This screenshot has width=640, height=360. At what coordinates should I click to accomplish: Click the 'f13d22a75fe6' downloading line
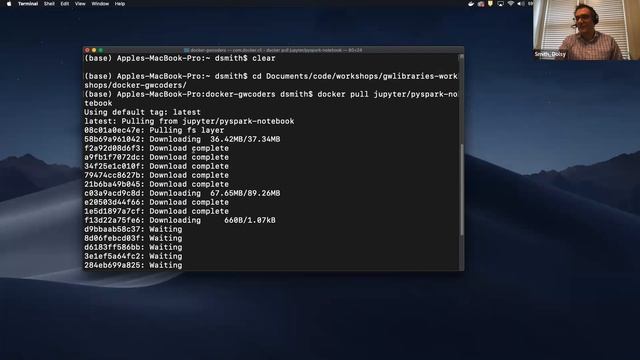coord(180,220)
